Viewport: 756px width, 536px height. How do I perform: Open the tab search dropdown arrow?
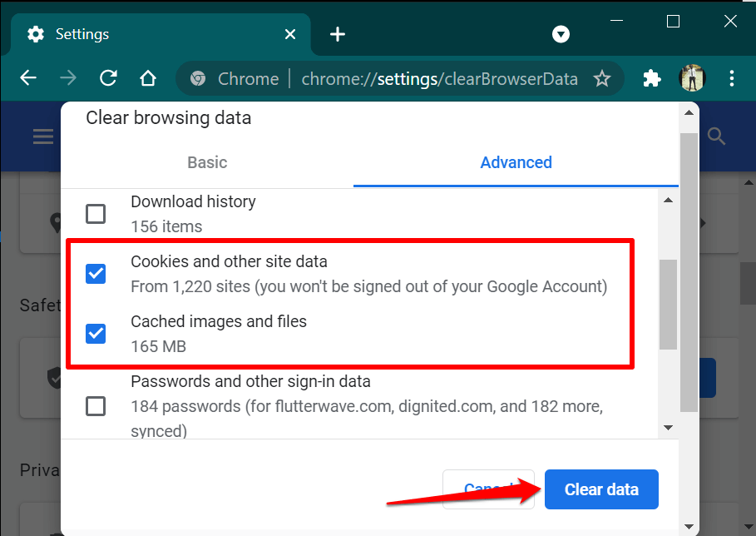point(561,34)
